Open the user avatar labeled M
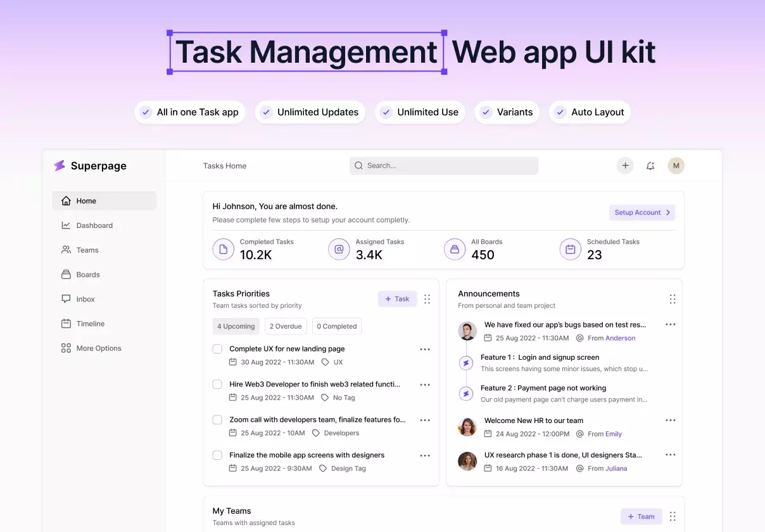Viewport: 765px width, 532px height. point(676,166)
